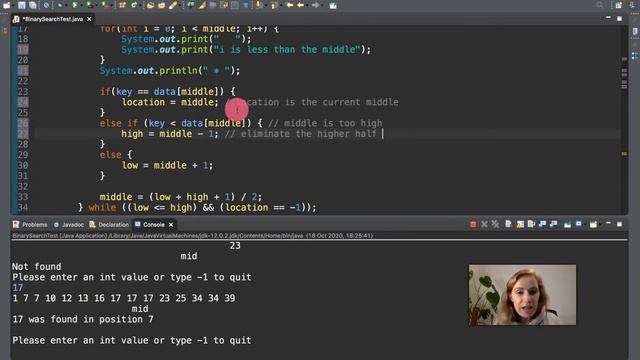
Task: Click the Search pencil icon in toolbar
Action: 173,5
